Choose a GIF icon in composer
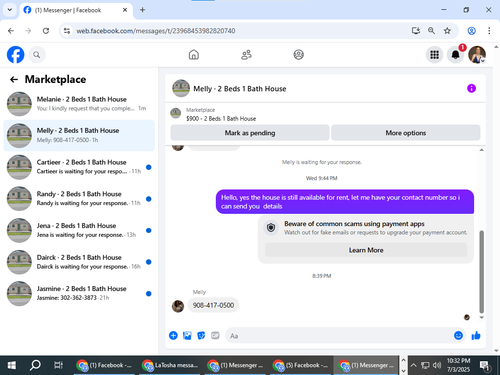This screenshot has height=375, width=500. pos(215,335)
